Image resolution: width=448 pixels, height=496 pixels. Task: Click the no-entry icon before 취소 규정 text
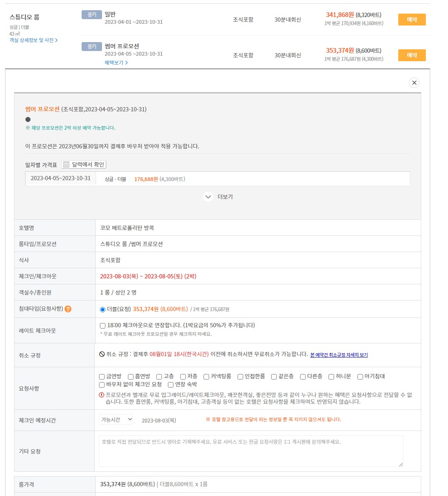click(x=102, y=354)
